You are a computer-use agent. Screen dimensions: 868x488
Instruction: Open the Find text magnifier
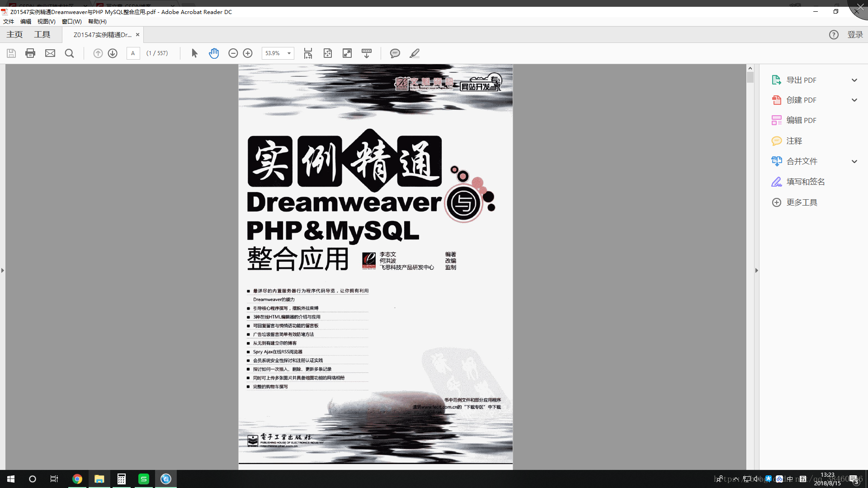pyautogui.click(x=69, y=53)
